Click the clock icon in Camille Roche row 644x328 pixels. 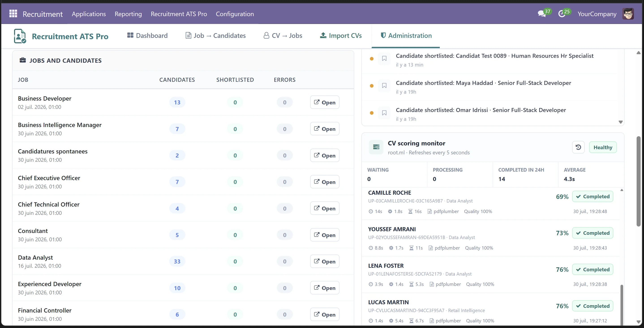pos(371,211)
